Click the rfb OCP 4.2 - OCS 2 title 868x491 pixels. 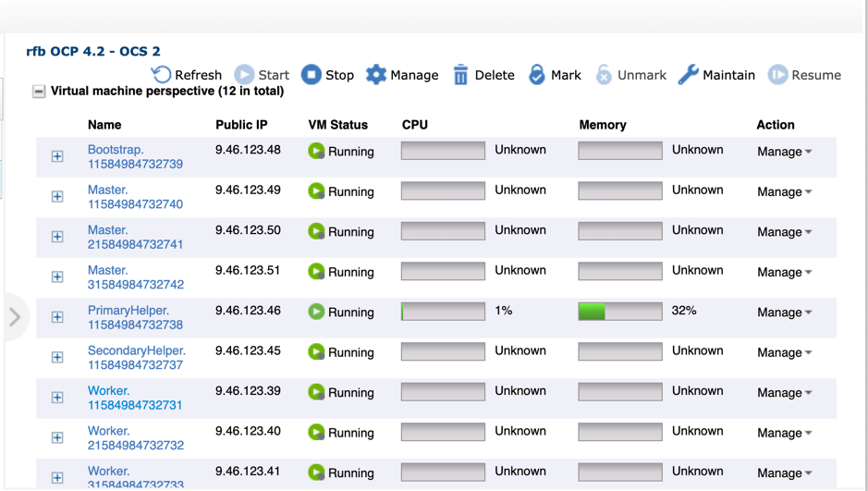click(93, 52)
